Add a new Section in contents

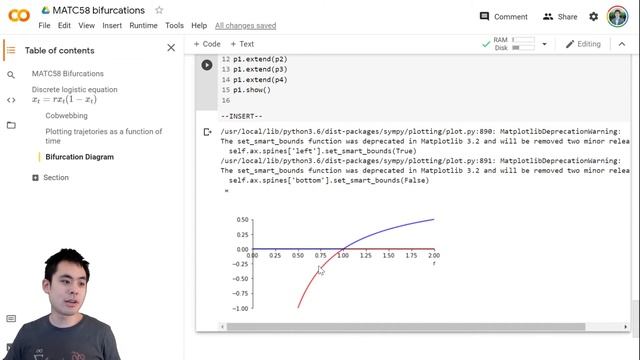51,178
